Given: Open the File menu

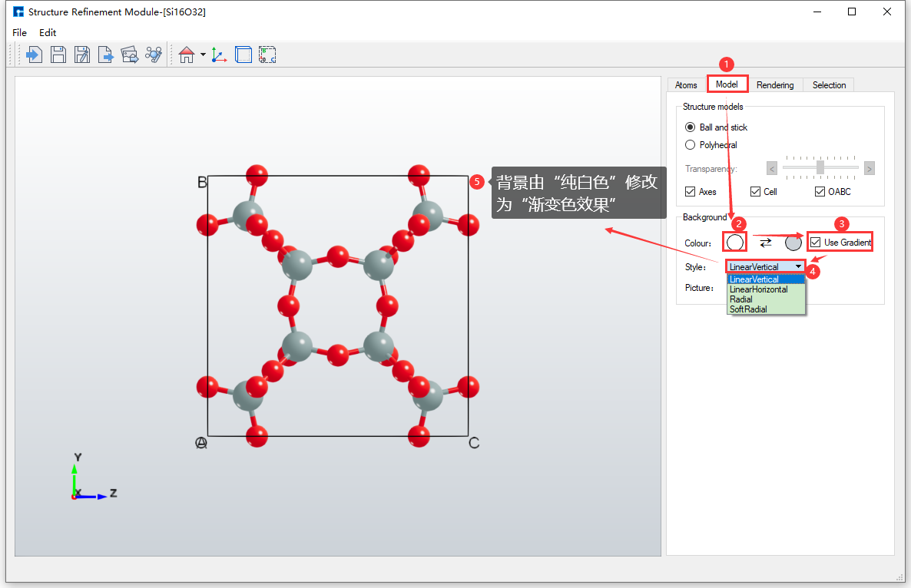Looking at the screenshot, I should tap(19, 33).
